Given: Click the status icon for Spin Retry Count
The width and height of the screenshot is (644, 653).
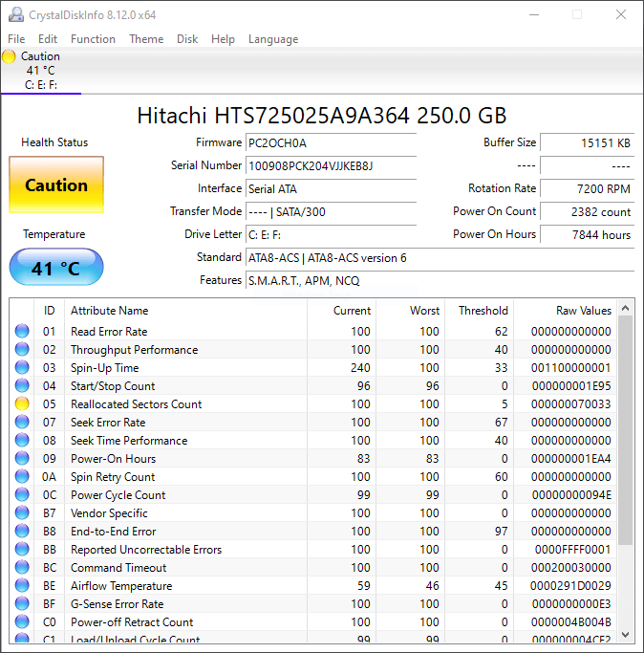Looking at the screenshot, I should [22, 476].
